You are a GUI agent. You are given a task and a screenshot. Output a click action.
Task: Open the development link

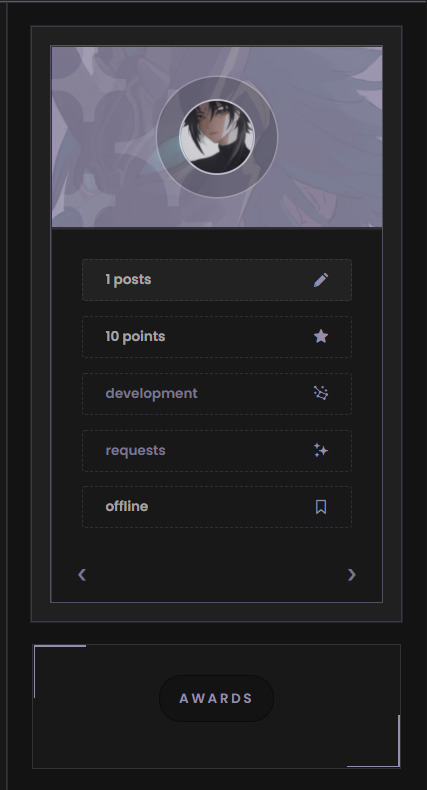pos(151,393)
